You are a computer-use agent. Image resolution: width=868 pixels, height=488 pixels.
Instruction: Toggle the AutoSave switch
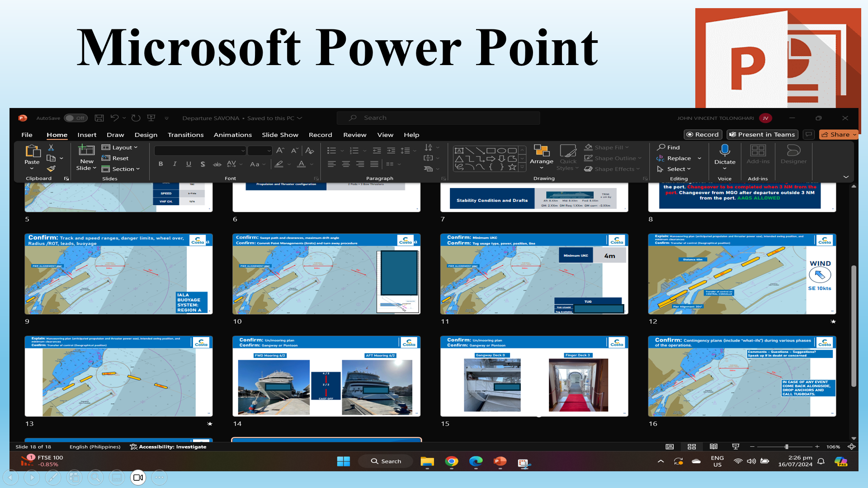point(75,118)
